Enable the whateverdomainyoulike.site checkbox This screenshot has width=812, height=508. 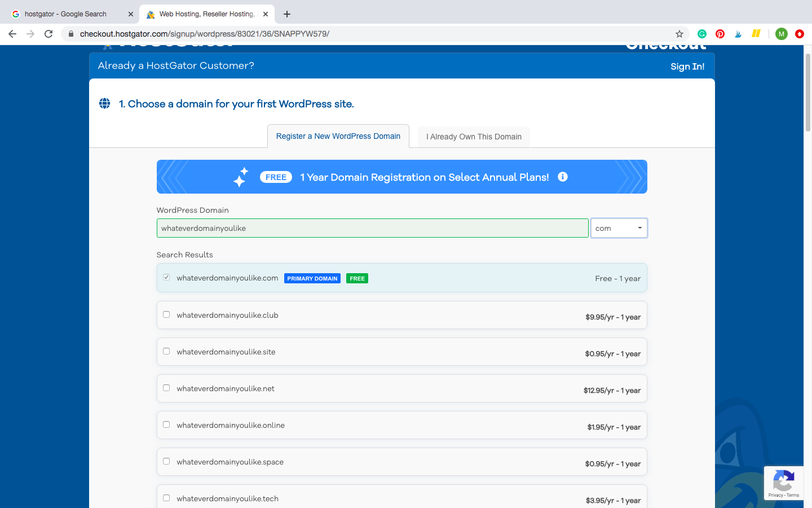[166, 351]
